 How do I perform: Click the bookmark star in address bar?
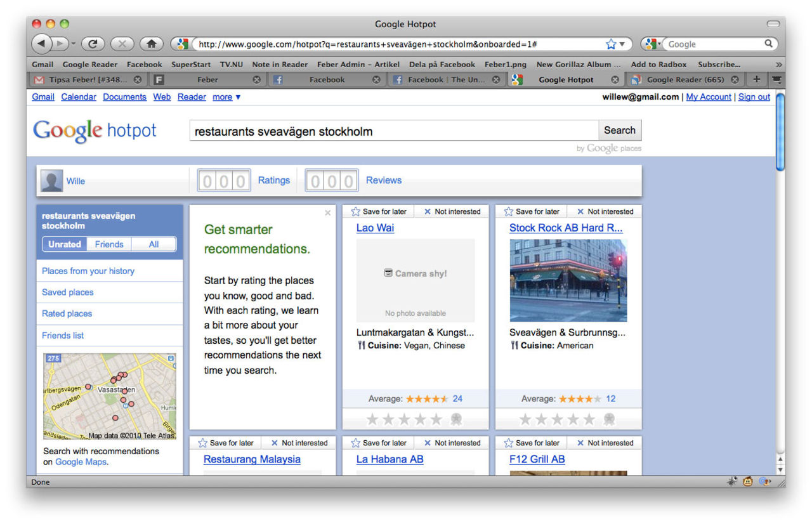[x=611, y=44]
